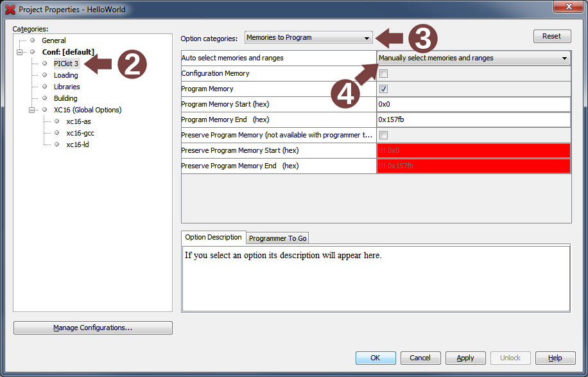The width and height of the screenshot is (588, 377).
Task: Open the Libraries category
Action: coord(67,87)
